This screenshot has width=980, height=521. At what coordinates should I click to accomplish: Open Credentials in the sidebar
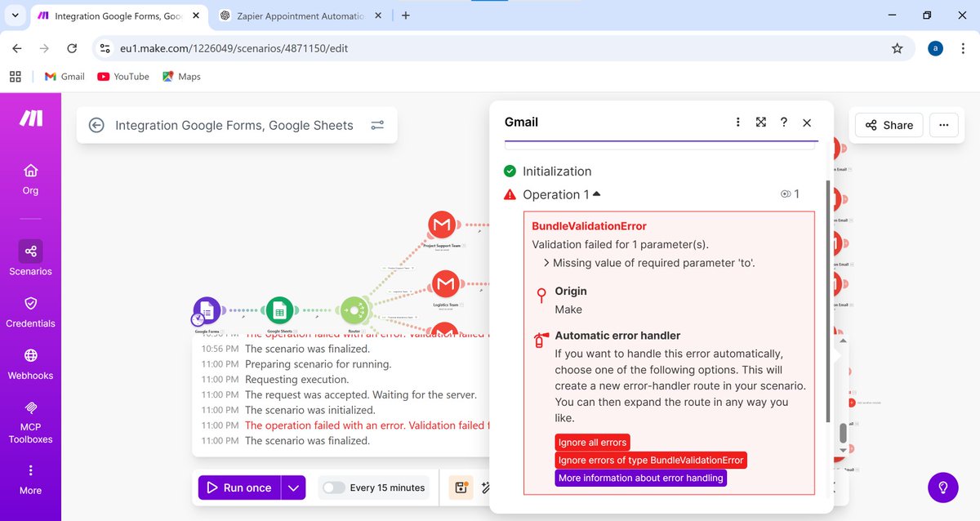pyautogui.click(x=30, y=311)
